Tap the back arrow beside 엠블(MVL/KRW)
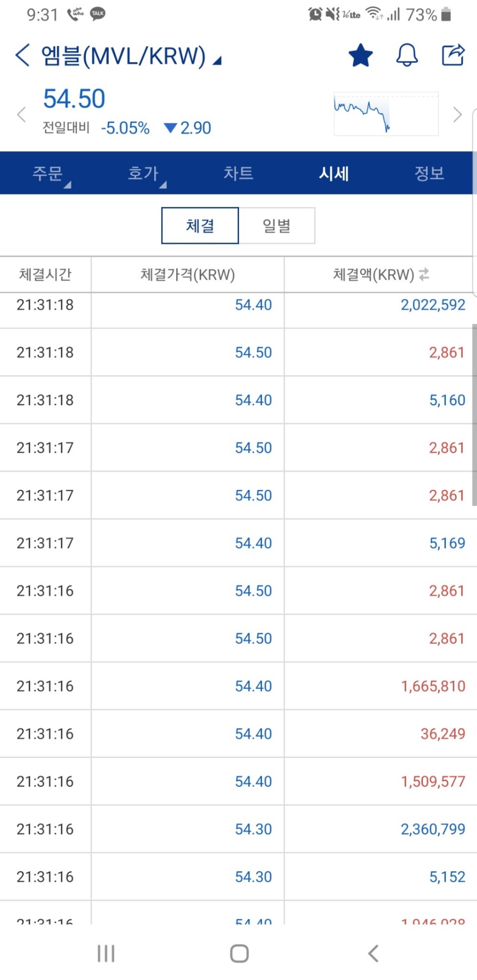The width and height of the screenshot is (477, 980). click(x=22, y=55)
